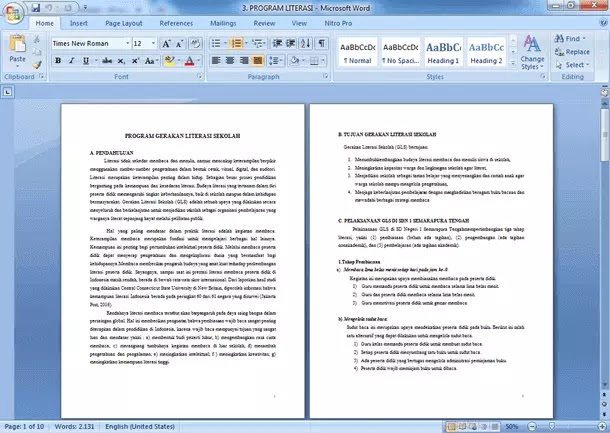Screen dimensions: 610x433
Task: Switch to Draft view
Action: [x=495, y=427]
